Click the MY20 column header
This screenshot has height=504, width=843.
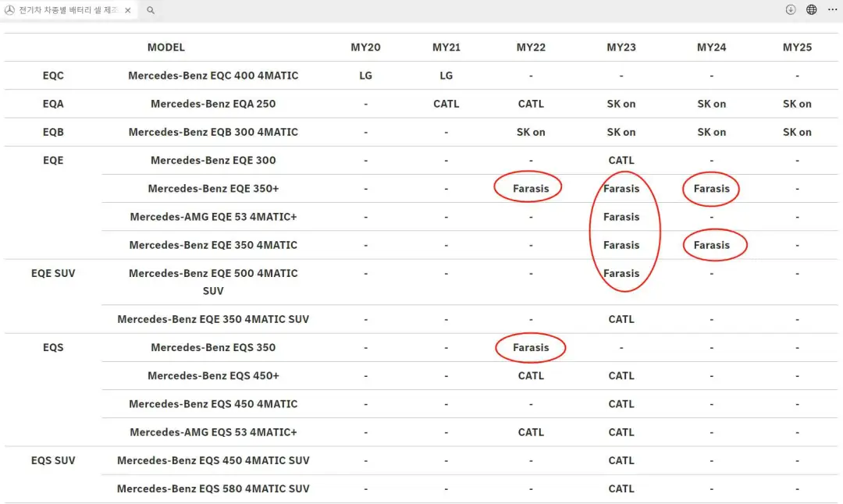(x=365, y=48)
